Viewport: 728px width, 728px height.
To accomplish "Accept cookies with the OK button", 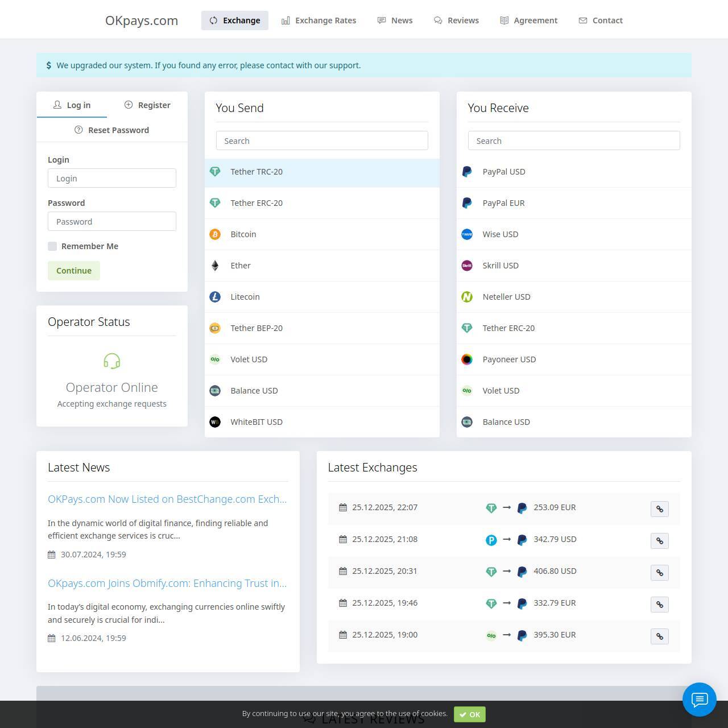I will click(469, 714).
